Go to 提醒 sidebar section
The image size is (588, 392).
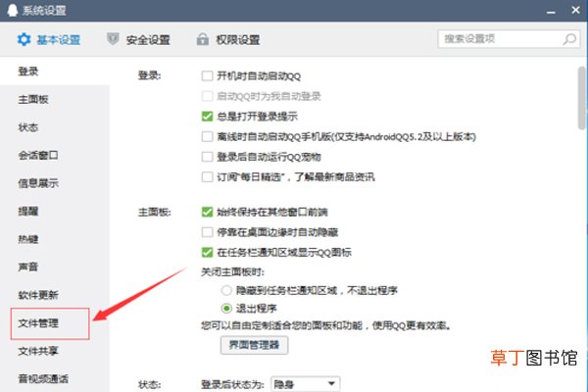pyautogui.click(x=55, y=212)
